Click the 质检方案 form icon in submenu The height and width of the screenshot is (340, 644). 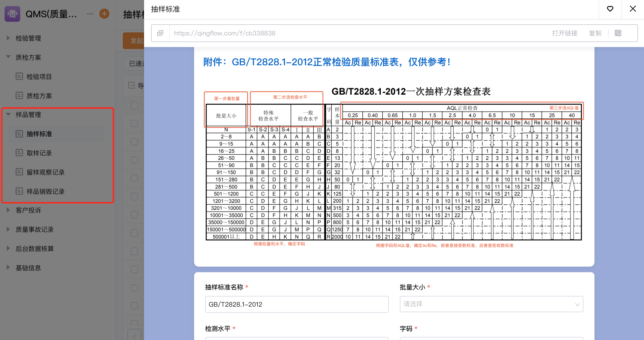19,96
